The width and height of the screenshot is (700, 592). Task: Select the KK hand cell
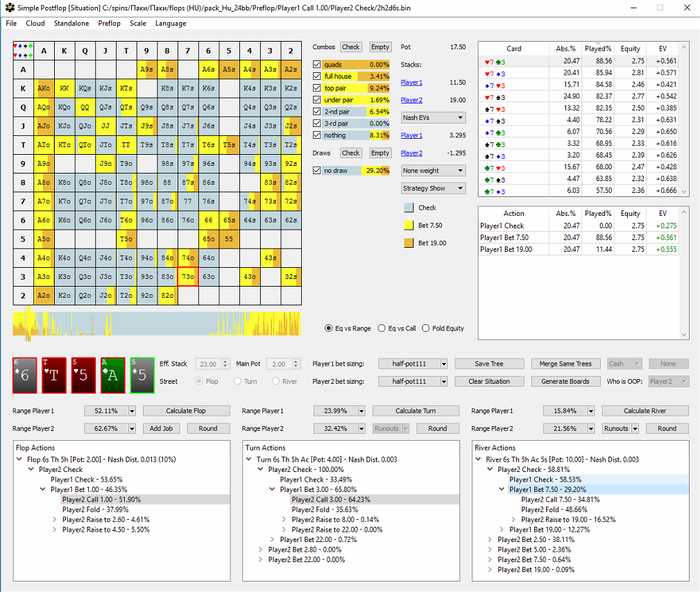pos(64,88)
